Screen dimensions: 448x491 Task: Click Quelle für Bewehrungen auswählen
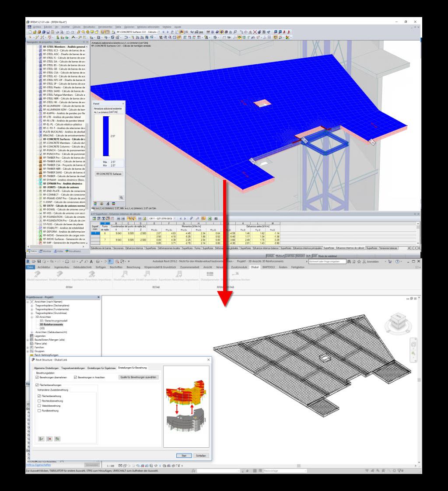click(x=138, y=377)
